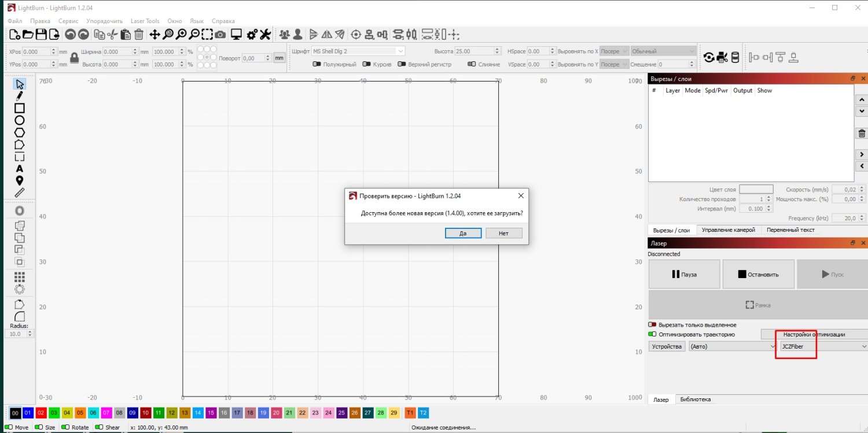
Task: Open Справка menu
Action: pyautogui.click(x=223, y=21)
